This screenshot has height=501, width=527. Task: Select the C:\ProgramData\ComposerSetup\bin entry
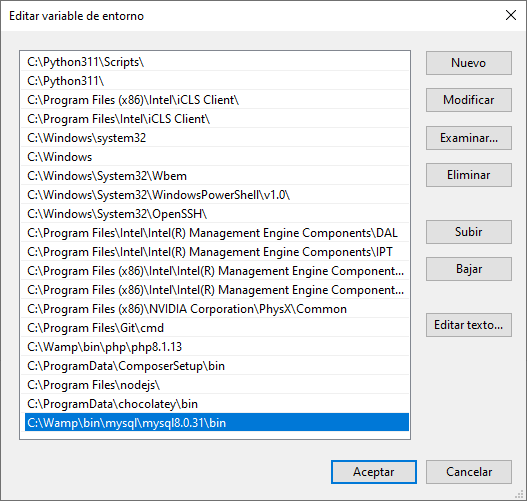[215, 366]
